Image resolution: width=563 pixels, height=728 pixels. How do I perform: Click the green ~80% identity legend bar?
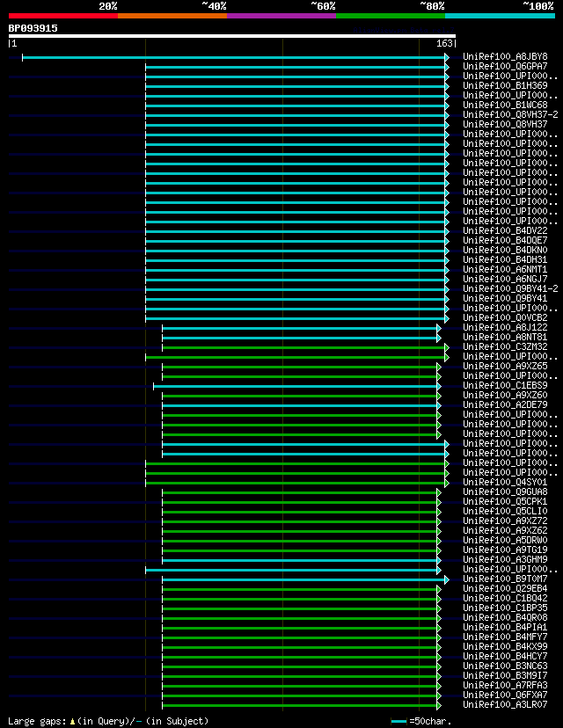391,16
